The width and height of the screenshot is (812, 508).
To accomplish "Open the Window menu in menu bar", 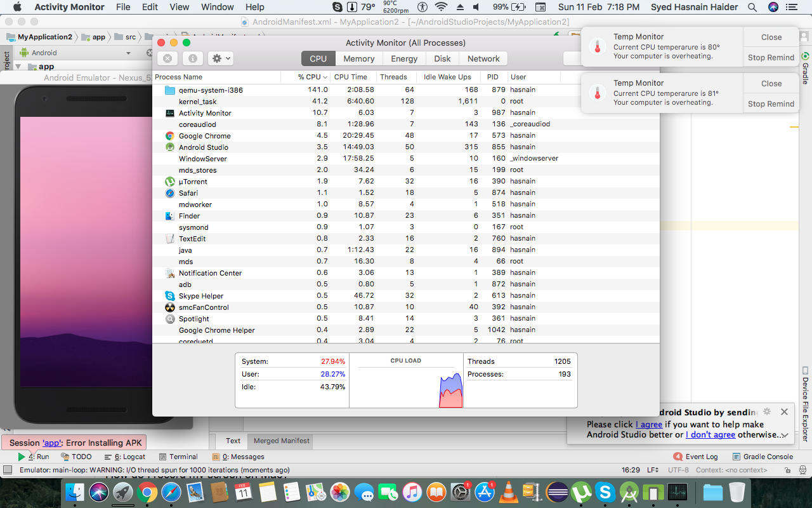I will [x=218, y=7].
